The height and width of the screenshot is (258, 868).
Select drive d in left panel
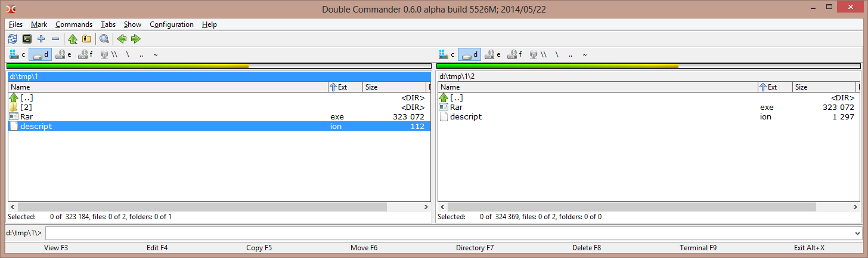tap(40, 54)
